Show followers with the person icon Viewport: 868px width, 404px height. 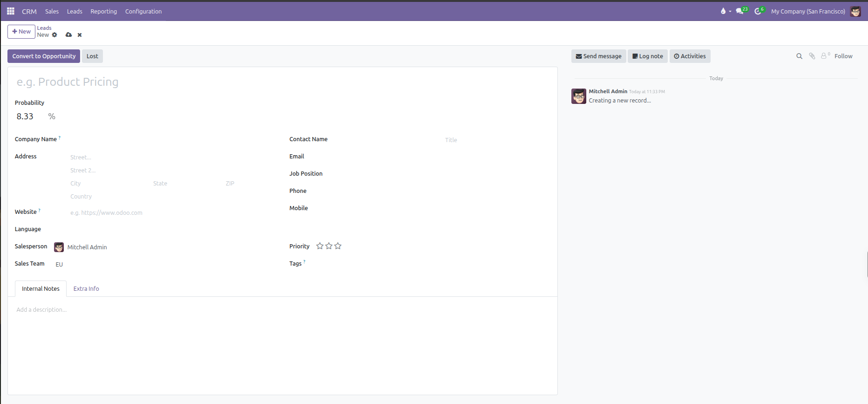pos(825,56)
